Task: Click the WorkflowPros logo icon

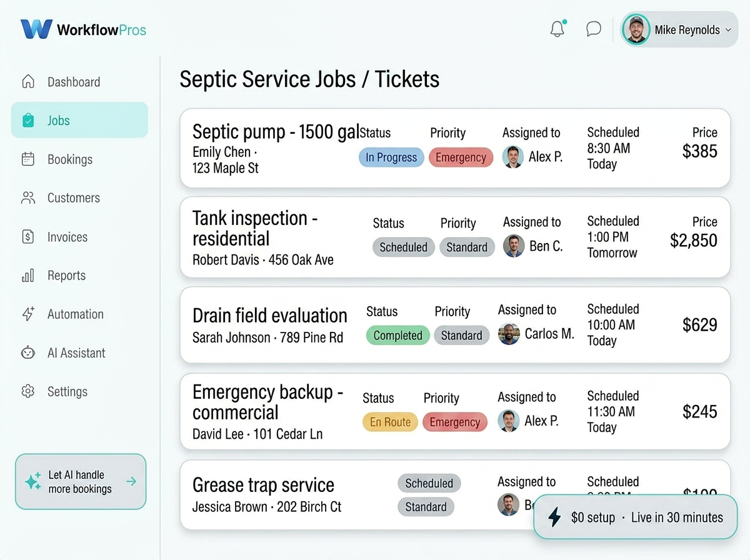Action: pos(36,29)
